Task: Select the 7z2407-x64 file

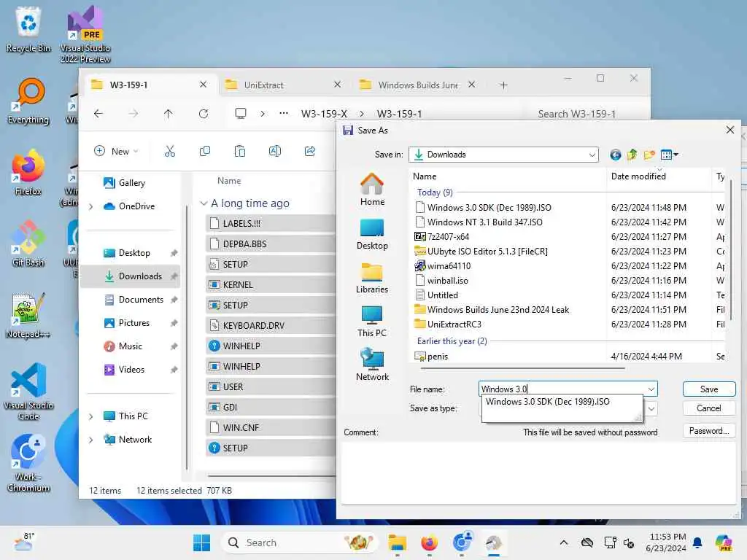Action: click(x=448, y=237)
